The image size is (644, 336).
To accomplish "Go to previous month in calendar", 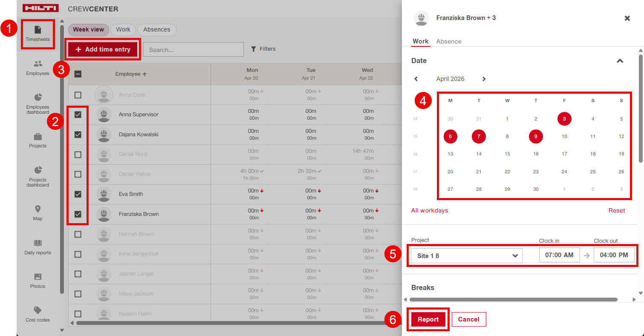I will coord(416,79).
